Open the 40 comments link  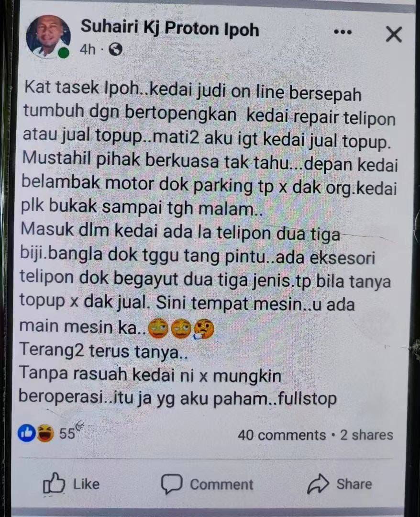(282, 435)
